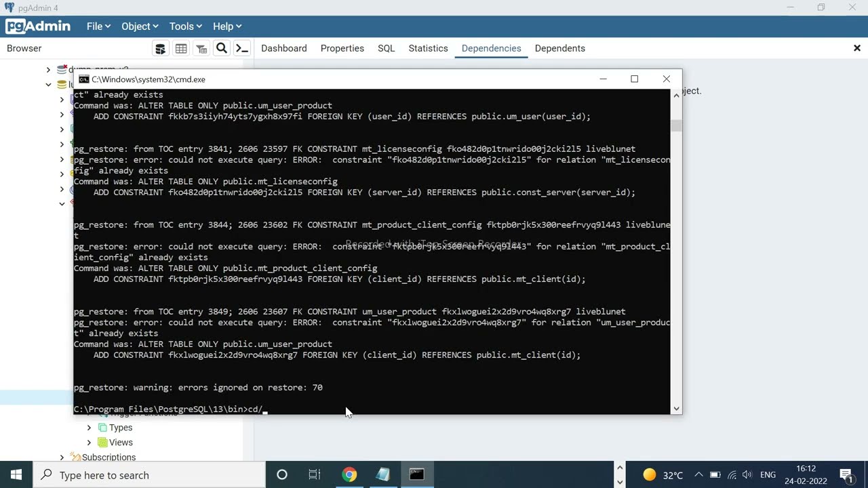Click the Windows search box

pos(149,475)
